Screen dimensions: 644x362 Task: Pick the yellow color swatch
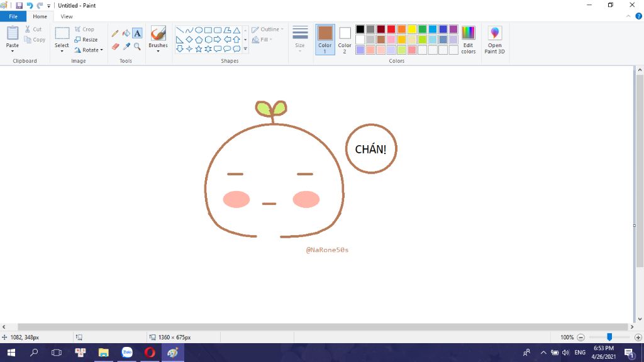click(x=412, y=29)
